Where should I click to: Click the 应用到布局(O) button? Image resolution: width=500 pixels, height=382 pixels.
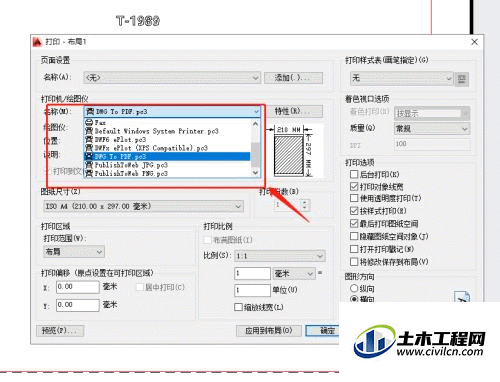pos(269,331)
